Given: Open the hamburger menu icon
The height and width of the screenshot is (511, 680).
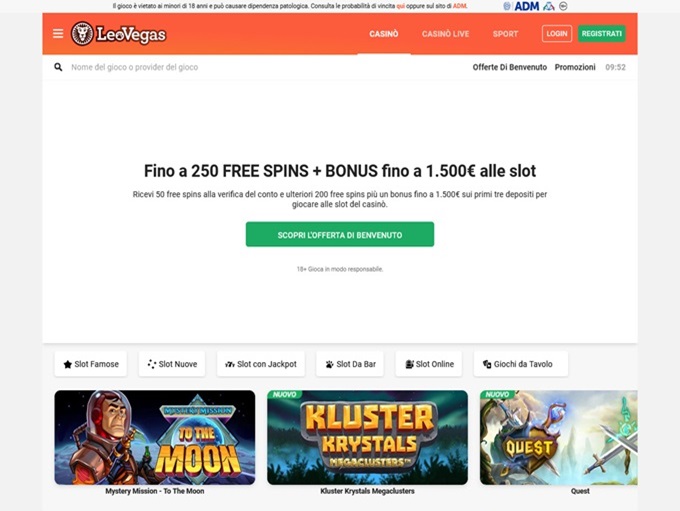Looking at the screenshot, I should tap(58, 34).
